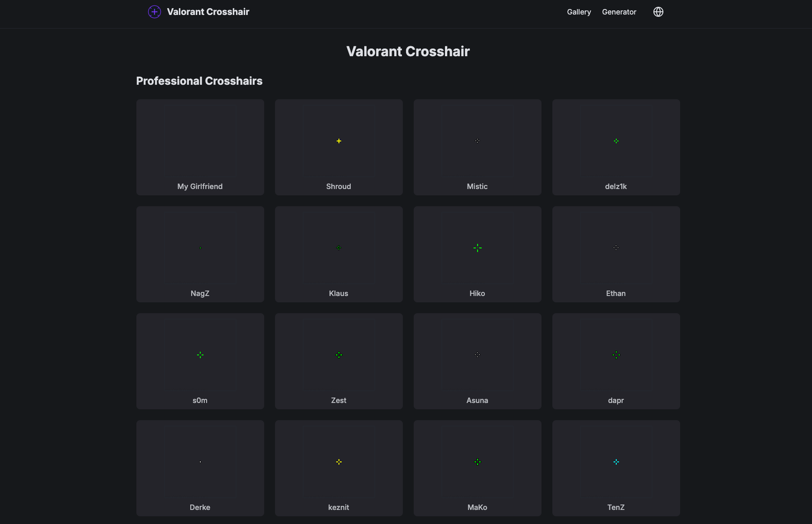The width and height of the screenshot is (812, 524).
Task: Open the Generator menu item
Action: pos(619,12)
